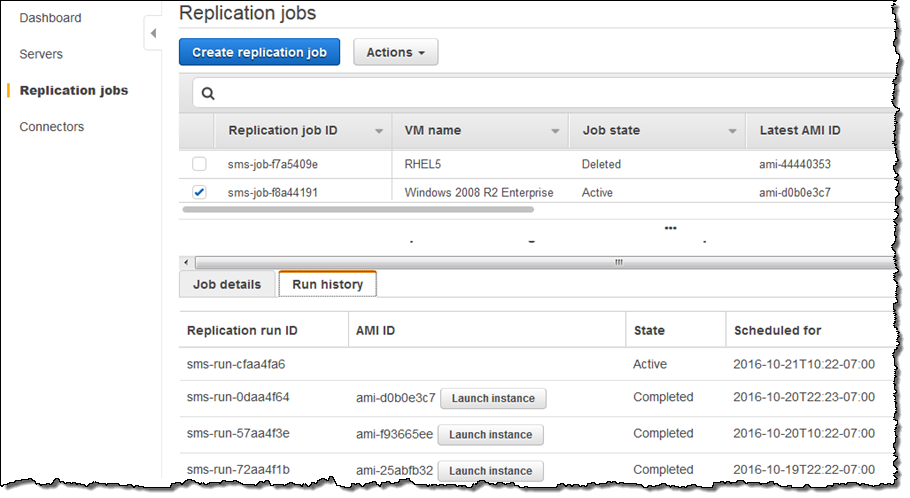Collapse the left navigation sidebar arrow
The width and height of the screenshot is (910, 498).
click(153, 34)
